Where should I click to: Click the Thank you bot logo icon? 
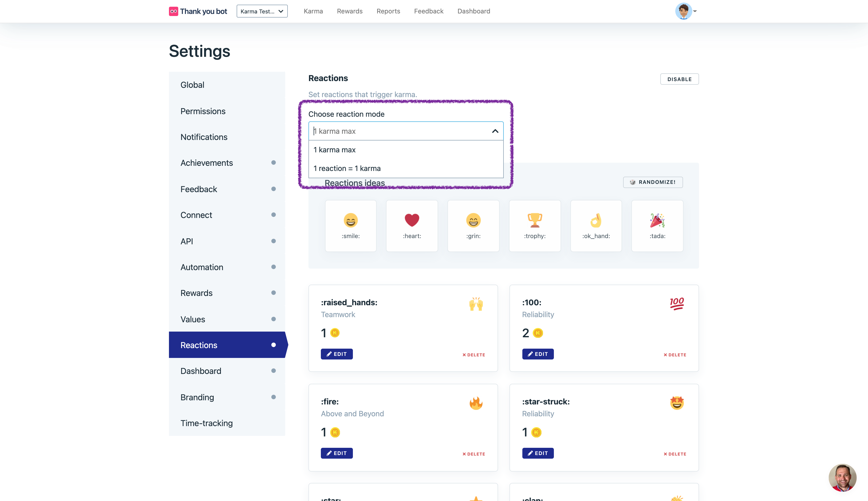pos(173,11)
